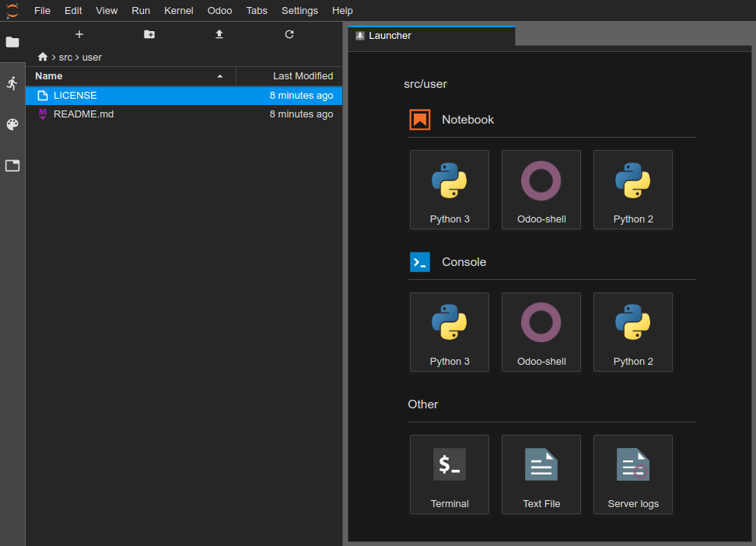The width and height of the screenshot is (756, 546).
Task: Switch to the Launcher tab
Action: coord(431,35)
